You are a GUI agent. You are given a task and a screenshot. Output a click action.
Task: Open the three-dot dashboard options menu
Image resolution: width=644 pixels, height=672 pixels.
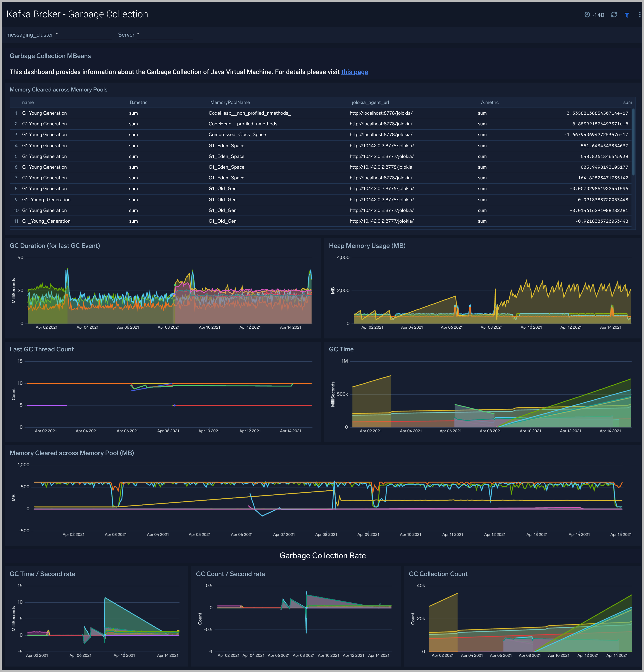tap(639, 15)
